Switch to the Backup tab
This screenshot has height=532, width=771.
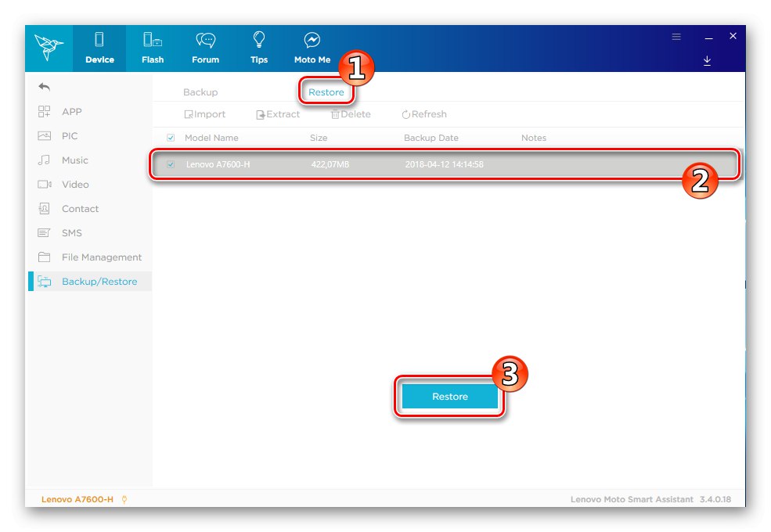(200, 92)
